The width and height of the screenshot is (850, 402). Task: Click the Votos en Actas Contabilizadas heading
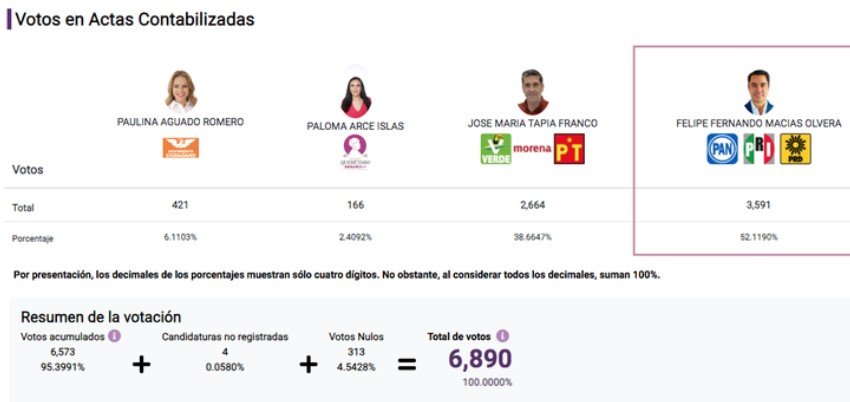tap(135, 19)
